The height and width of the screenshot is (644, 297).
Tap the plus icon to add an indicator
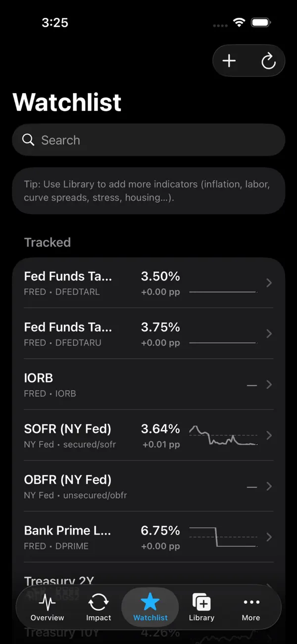(x=229, y=60)
